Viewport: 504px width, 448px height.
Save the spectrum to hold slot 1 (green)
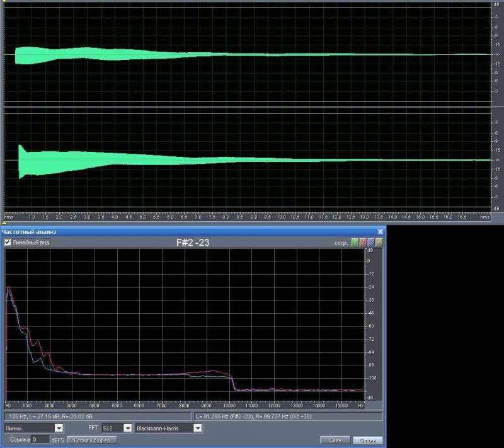click(x=355, y=243)
